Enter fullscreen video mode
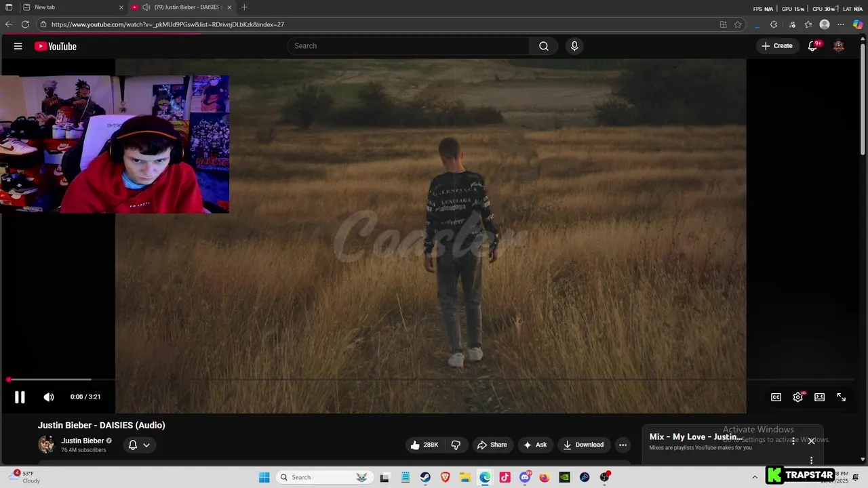Viewport: 868px width, 488px height. click(x=842, y=397)
